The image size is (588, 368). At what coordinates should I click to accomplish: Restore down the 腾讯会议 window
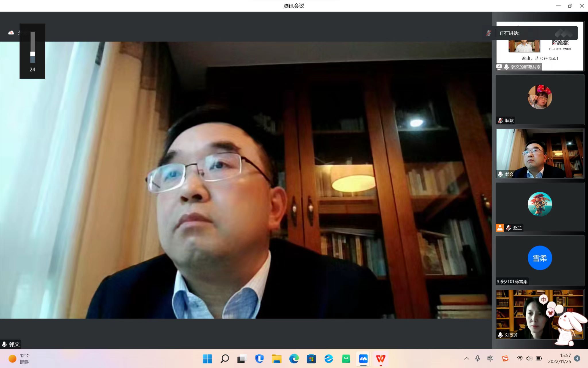point(570,6)
